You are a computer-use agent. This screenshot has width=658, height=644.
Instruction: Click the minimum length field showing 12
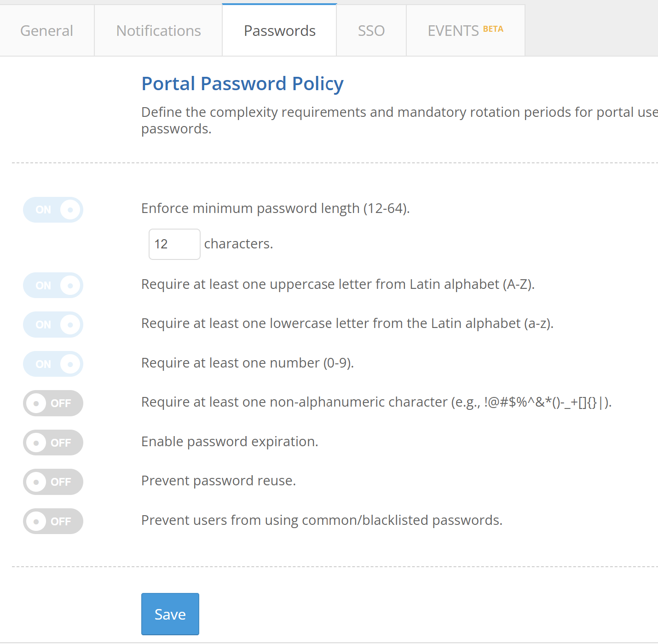tap(174, 244)
